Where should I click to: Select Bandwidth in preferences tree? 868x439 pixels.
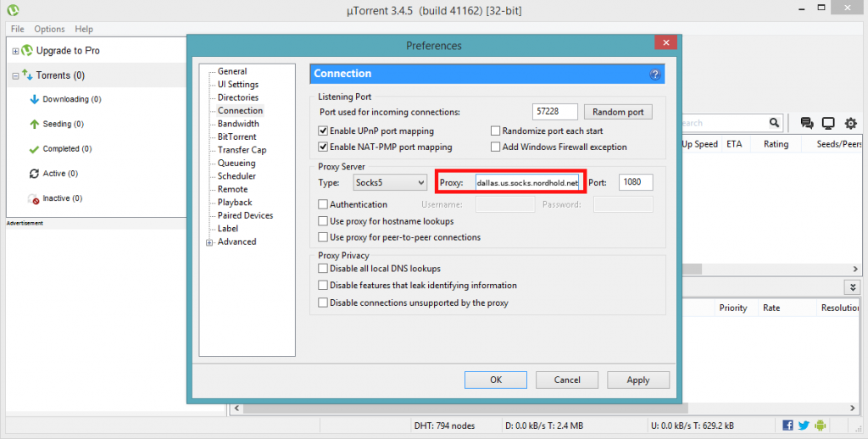pyautogui.click(x=238, y=124)
